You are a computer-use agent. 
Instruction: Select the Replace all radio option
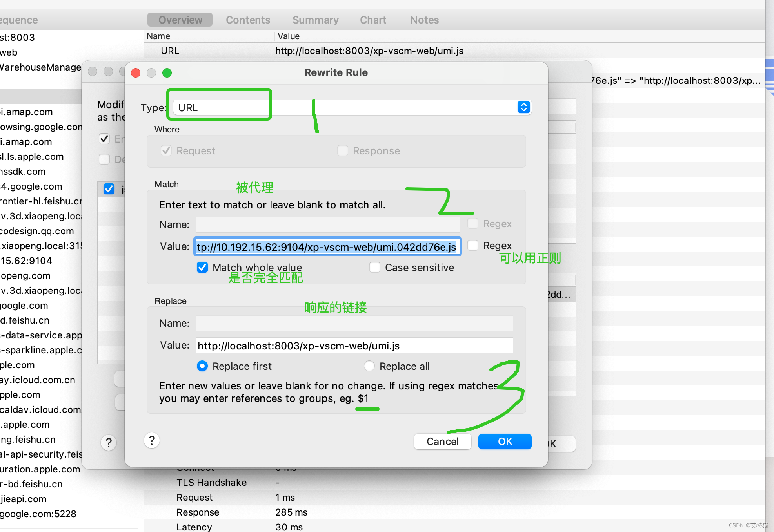click(x=369, y=366)
